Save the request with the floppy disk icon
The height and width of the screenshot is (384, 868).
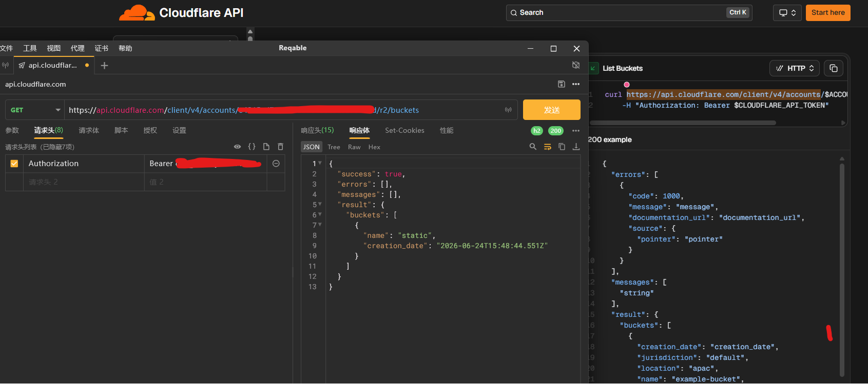(561, 84)
